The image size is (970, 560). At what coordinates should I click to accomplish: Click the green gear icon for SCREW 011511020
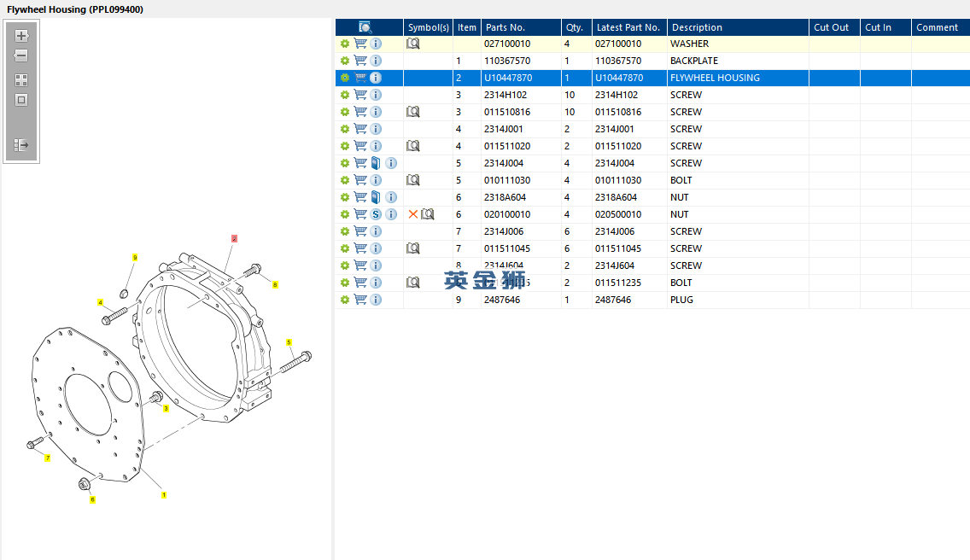345,146
